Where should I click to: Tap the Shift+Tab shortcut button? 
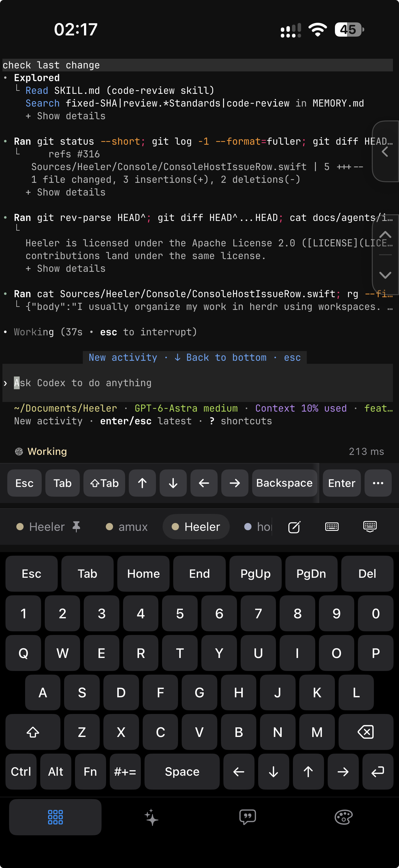(x=104, y=483)
